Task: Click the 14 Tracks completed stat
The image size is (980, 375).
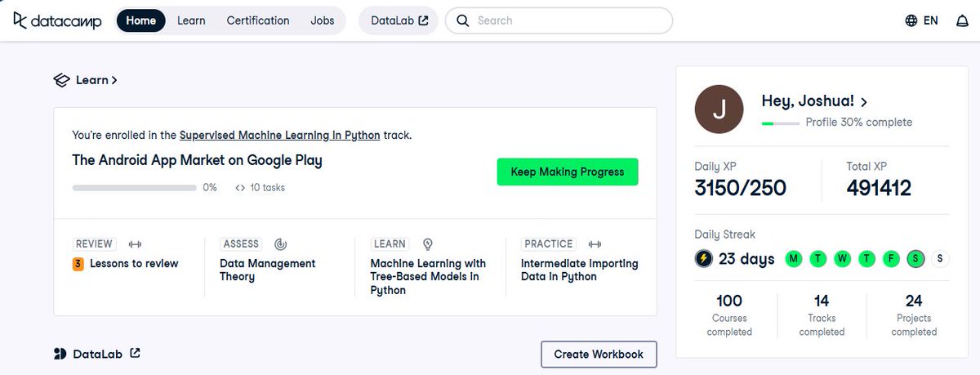Action: (x=822, y=315)
